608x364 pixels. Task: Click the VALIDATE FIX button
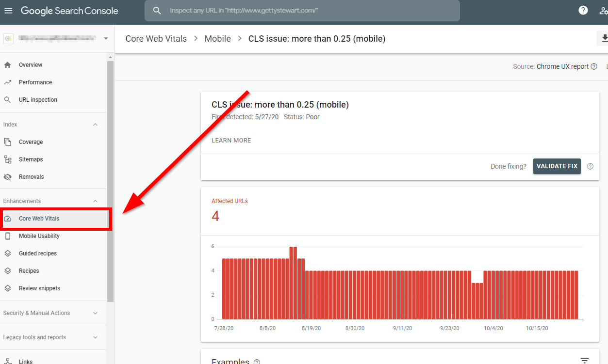coord(557,166)
